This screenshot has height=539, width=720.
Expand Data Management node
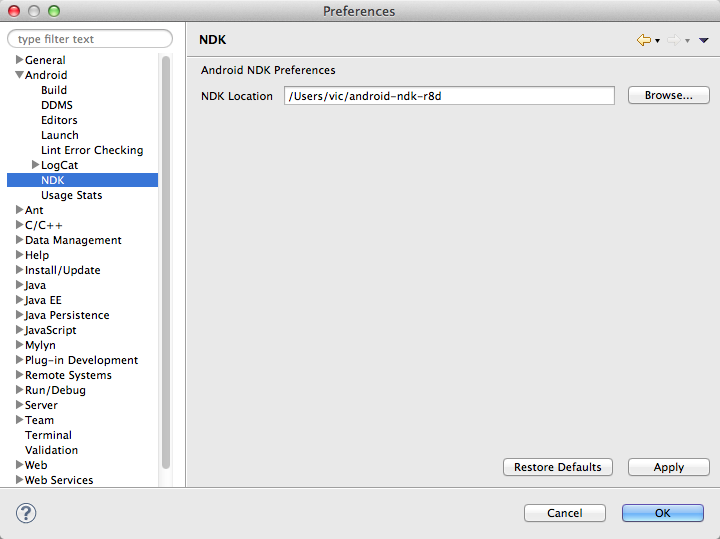click(19, 240)
